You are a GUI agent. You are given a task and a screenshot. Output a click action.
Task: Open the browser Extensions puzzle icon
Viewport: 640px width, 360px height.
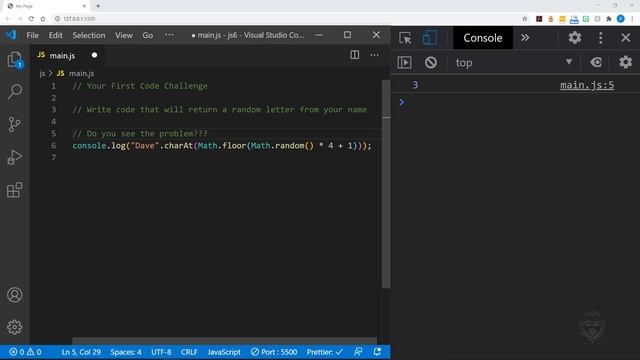coord(609,19)
